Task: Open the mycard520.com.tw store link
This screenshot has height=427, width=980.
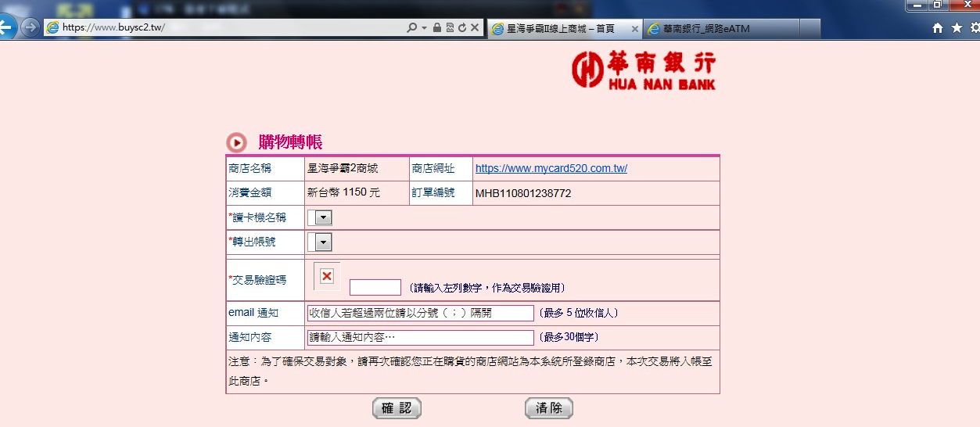Action: [551, 168]
